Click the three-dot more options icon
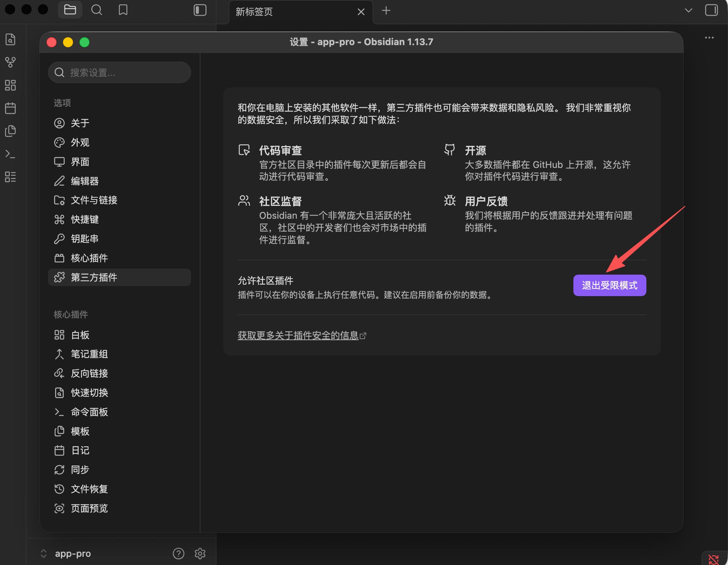 pos(709,38)
